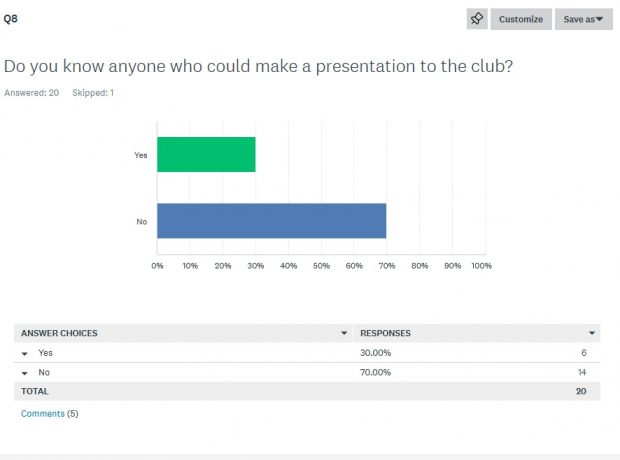Click the Responses column header text
620x460 pixels.
(386, 333)
